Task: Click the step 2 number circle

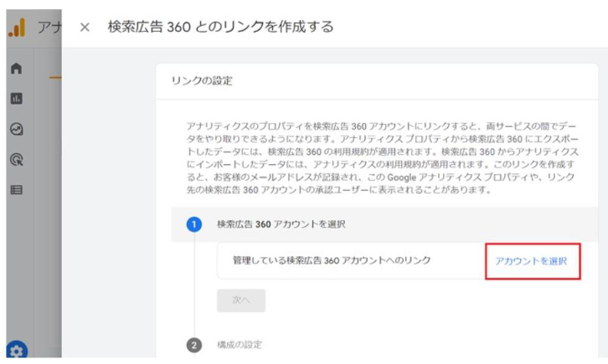Action: [x=193, y=344]
